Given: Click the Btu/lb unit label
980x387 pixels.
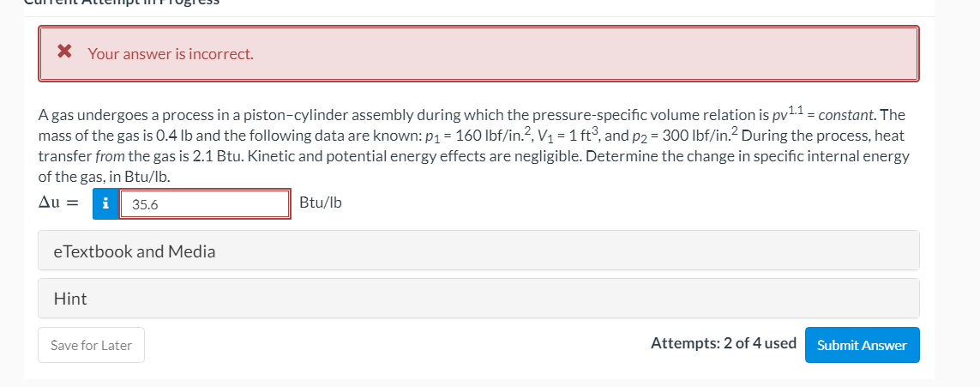Looking at the screenshot, I should (321, 203).
